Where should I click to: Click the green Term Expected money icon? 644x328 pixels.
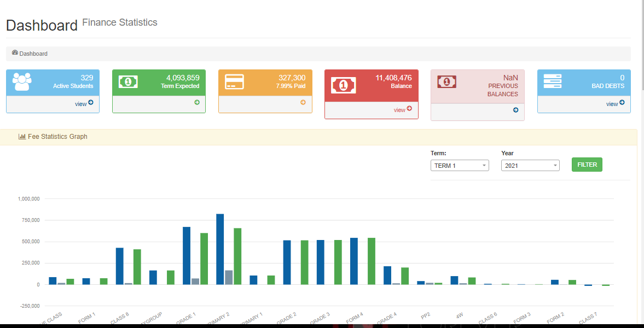128,81
